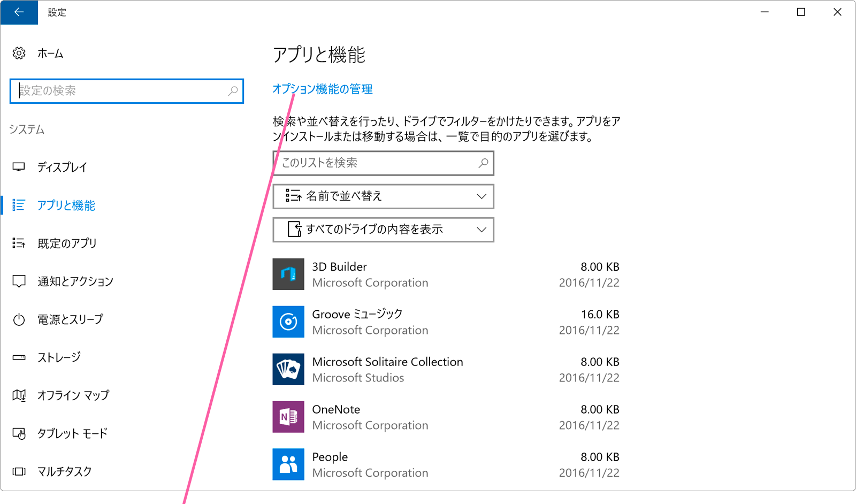The height and width of the screenshot is (504, 856).
Task: Click the notifications speech bubble icon
Action: 19,281
